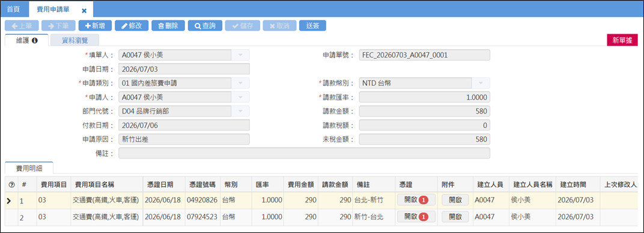
Task: Click the 申請原因 field showing 新竹出差
Action: click(x=184, y=139)
